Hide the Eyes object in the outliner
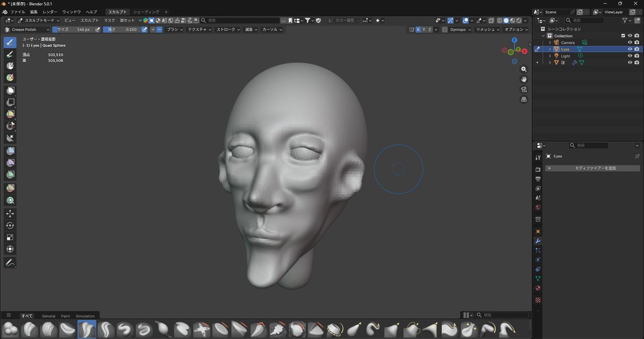 630,49
